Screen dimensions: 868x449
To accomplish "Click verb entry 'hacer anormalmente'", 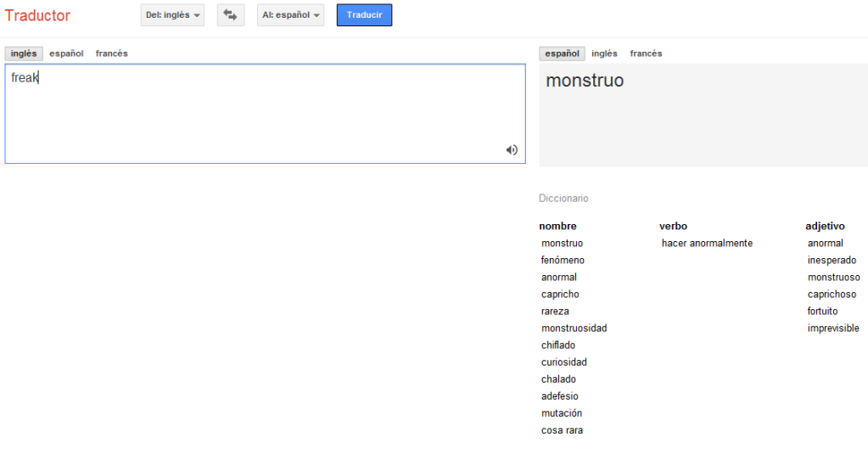I will point(707,243).
